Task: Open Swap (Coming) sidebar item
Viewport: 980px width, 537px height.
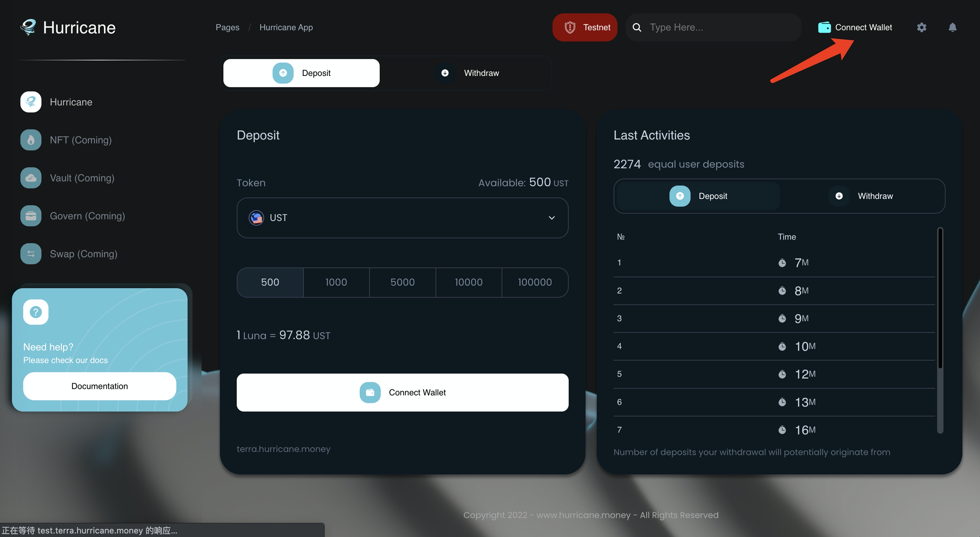Action: 83,254
